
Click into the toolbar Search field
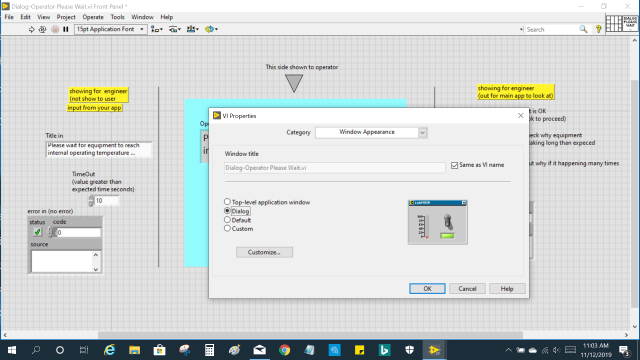coord(551,29)
